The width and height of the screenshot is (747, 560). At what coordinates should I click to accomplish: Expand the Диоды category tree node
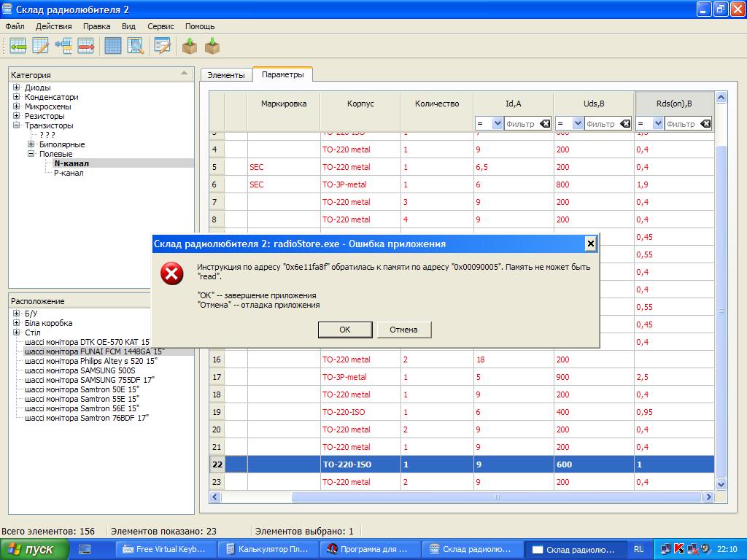(x=16, y=87)
